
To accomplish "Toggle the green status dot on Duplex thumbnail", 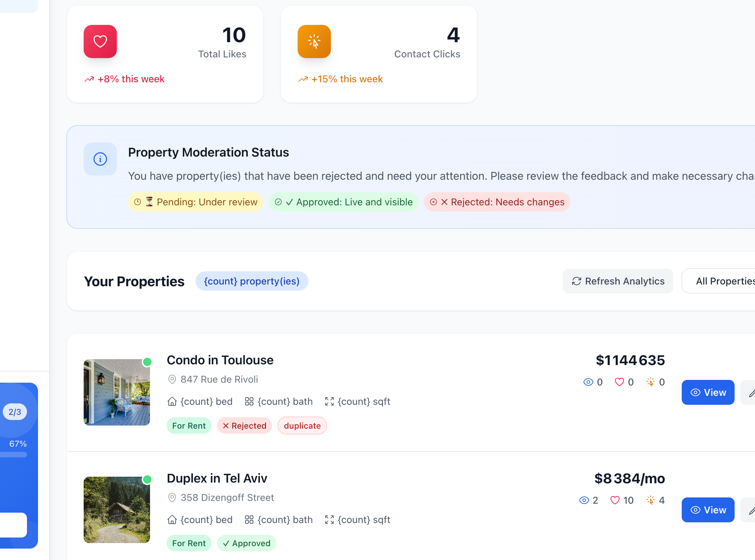I will pos(147,480).
